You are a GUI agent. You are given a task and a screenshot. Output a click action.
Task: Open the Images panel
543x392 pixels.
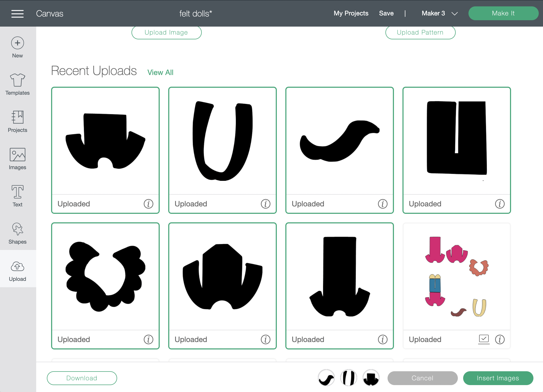tap(18, 159)
